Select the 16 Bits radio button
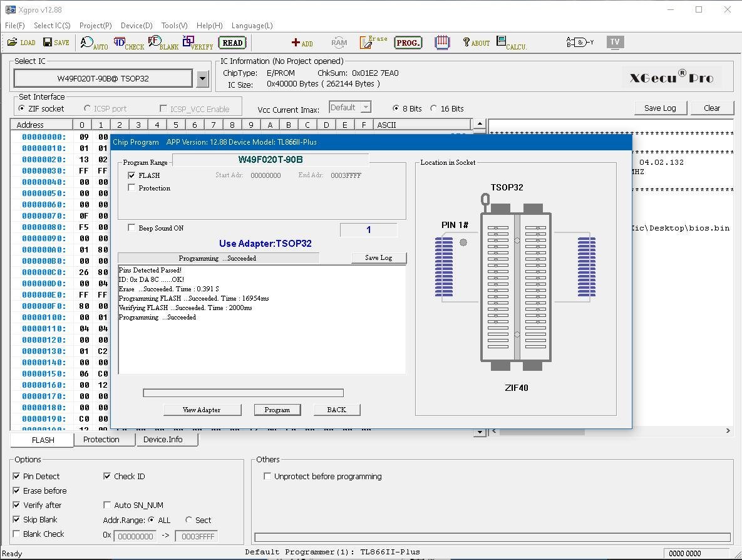The image size is (742, 560). tap(433, 108)
